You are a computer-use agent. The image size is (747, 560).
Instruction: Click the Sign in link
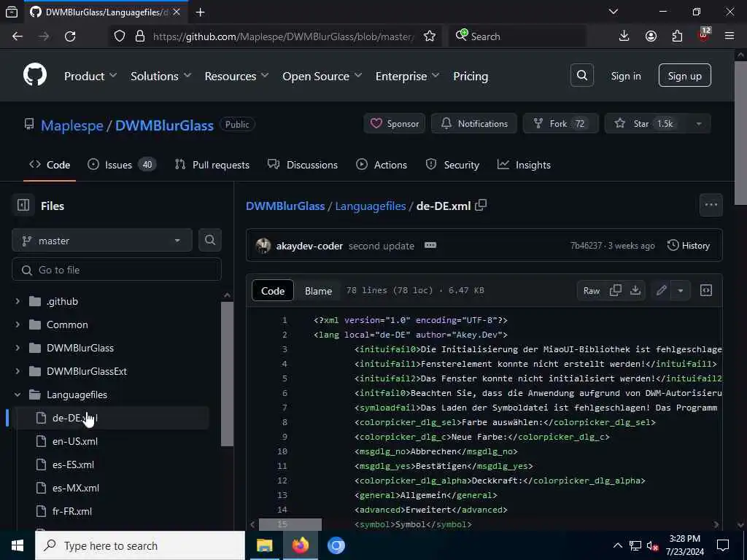click(626, 76)
